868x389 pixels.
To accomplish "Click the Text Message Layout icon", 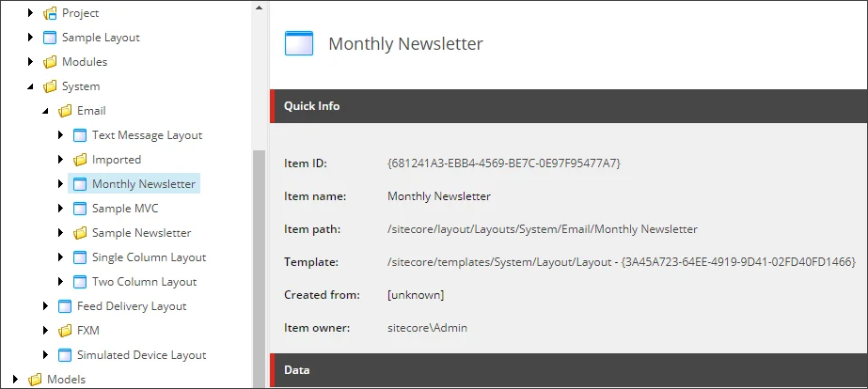I will coord(80,135).
